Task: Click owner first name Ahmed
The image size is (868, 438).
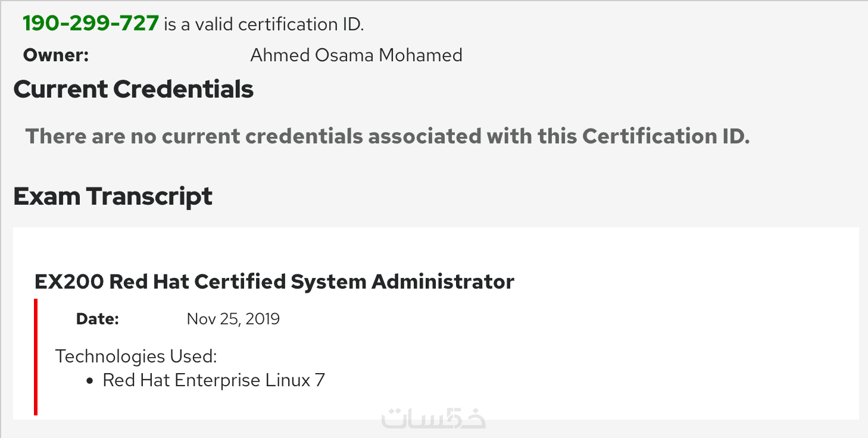Action: tap(279, 55)
